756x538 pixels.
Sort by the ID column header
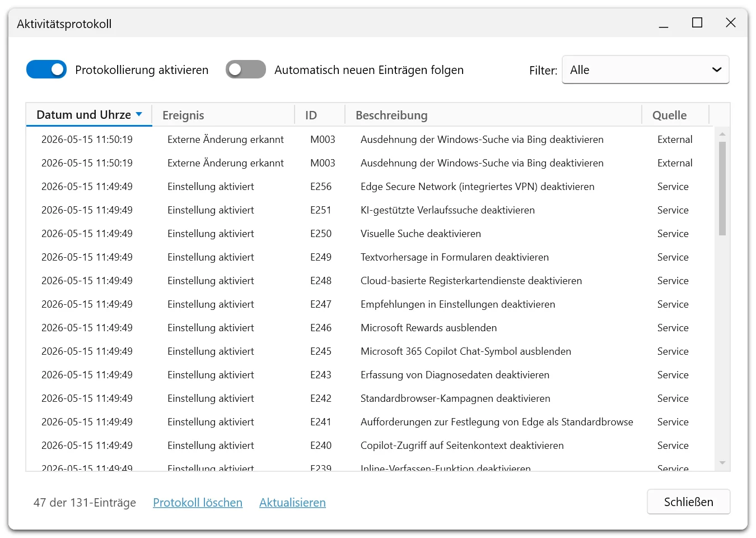point(320,115)
